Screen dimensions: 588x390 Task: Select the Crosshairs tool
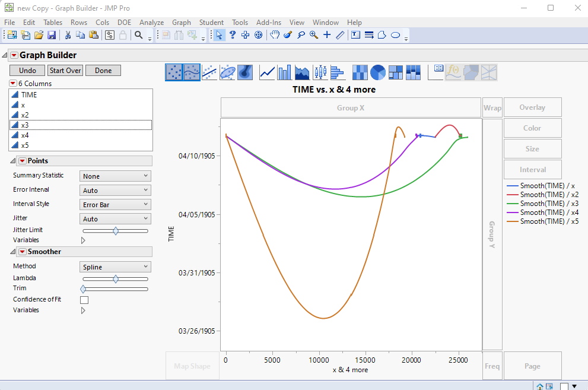tap(327, 35)
